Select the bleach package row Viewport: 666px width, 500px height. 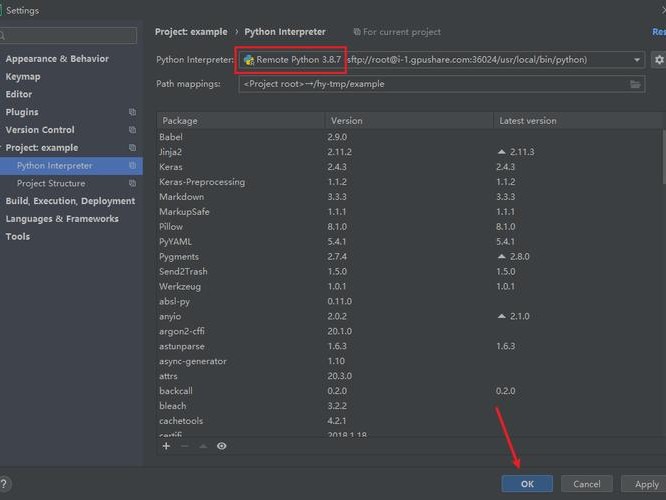409,406
